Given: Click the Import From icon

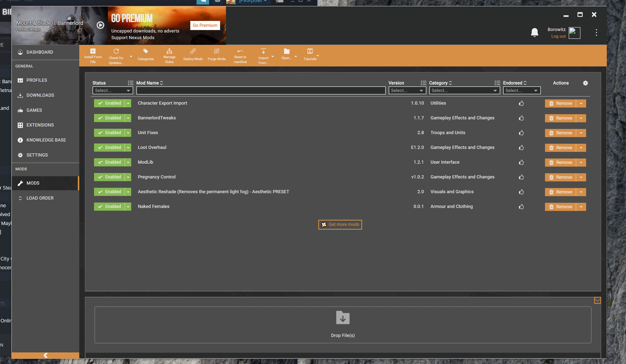Looking at the screenshot, I should click(263, 51).
